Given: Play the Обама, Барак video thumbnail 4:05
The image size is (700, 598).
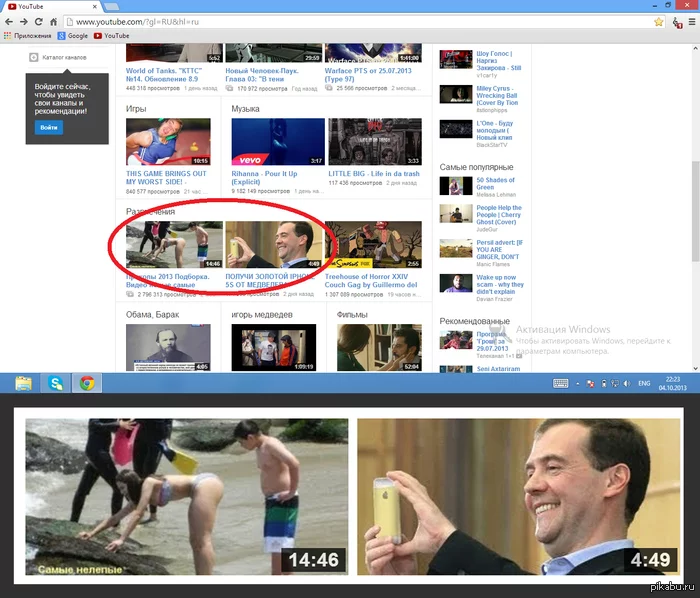Looking at the screenshot, I should point(168,348).
